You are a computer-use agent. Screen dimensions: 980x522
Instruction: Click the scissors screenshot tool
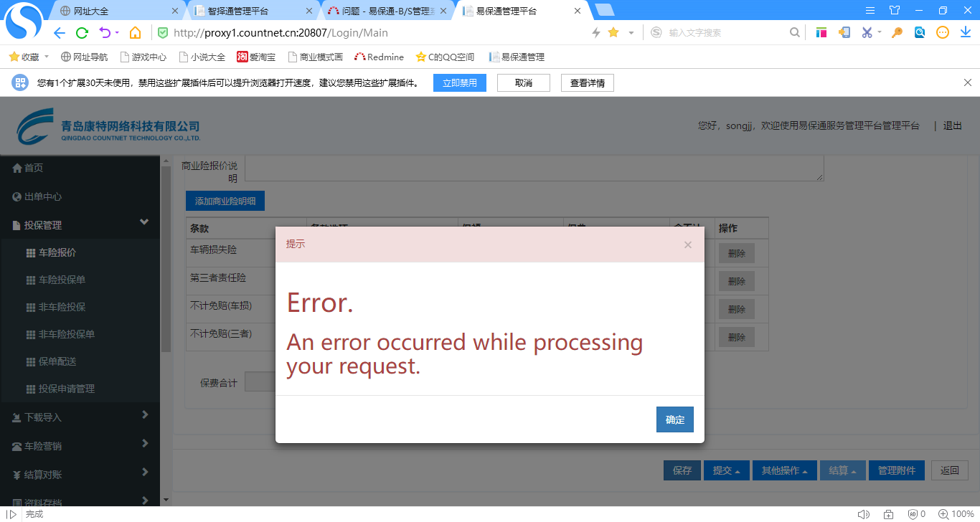coord(867,32)
